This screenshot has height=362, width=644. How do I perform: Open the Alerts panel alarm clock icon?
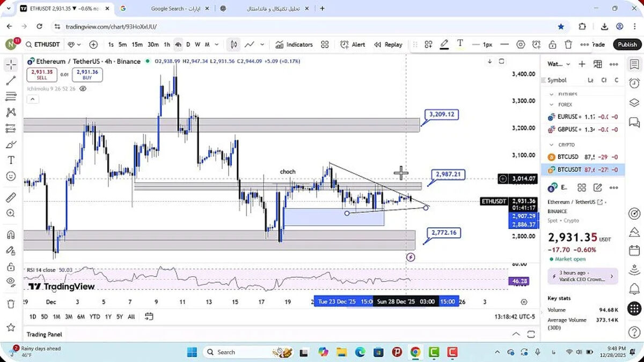[634, 83]
